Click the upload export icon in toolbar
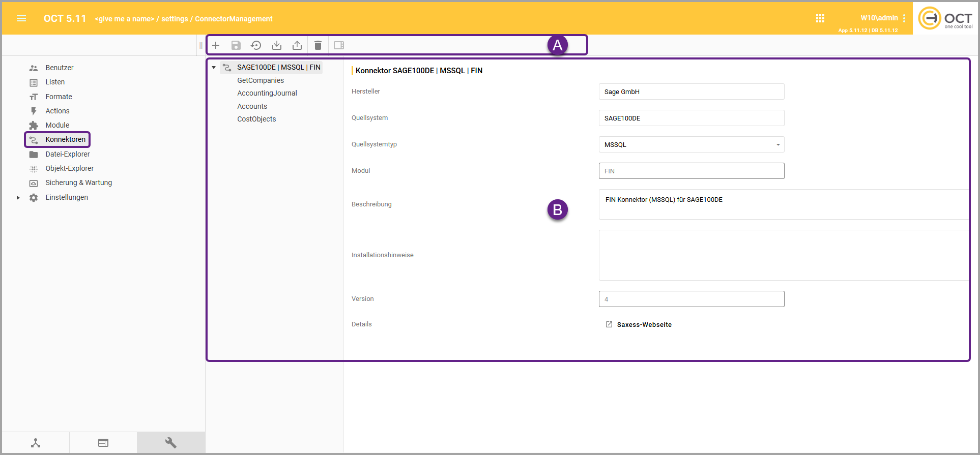980x455 pixels. (297, 45)
